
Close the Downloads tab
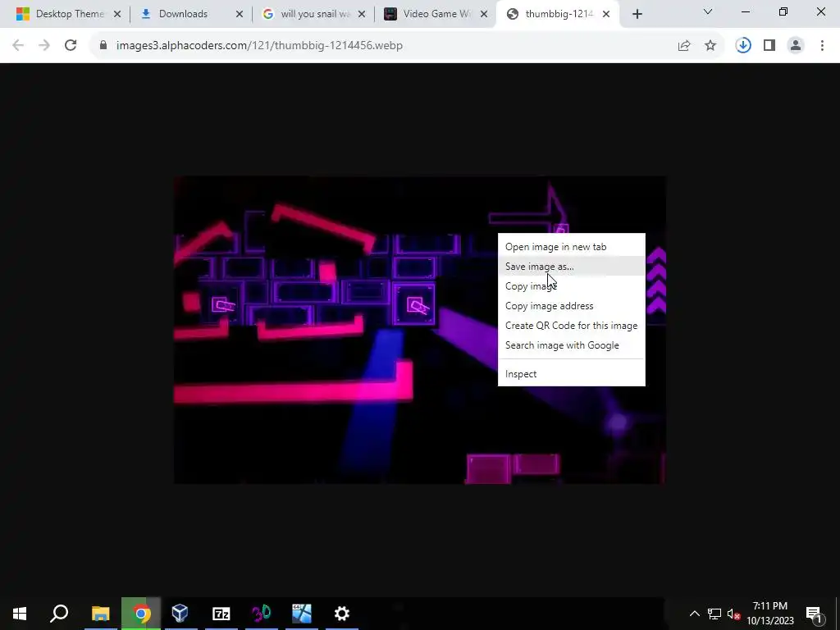pyautogui.click(x=240, y=15)
